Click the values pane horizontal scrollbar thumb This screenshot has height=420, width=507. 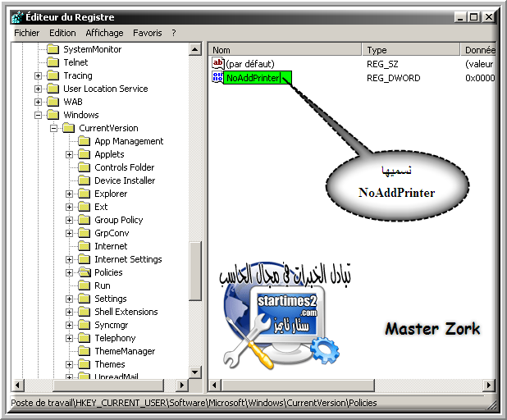coord(298,385)
